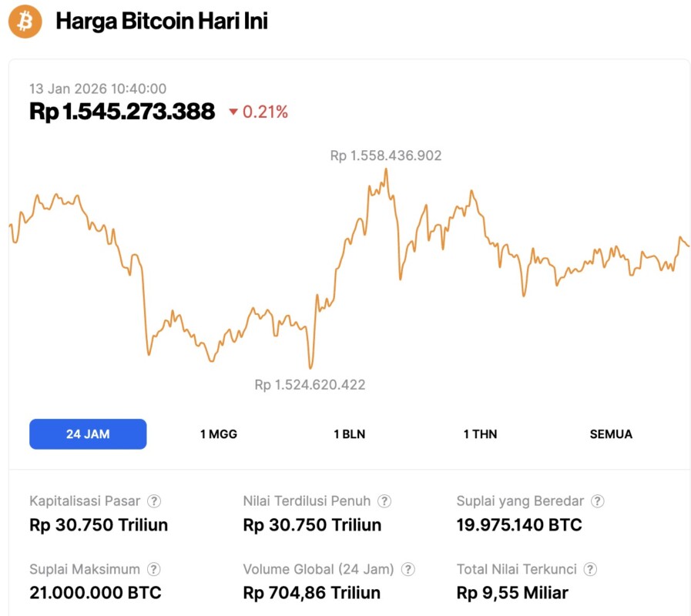The image size is (691, 616).
Task: Click help icon beside Volume Global (24 Jam)
Action: [x=408, y=570]
